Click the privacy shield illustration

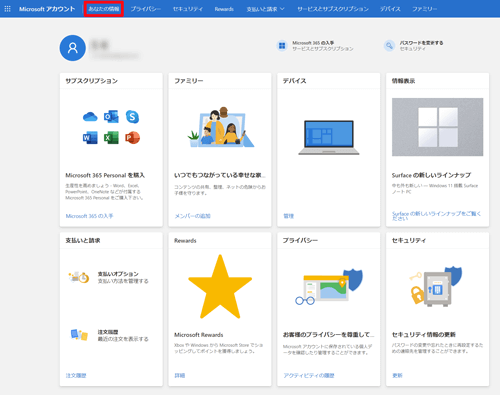329,287
